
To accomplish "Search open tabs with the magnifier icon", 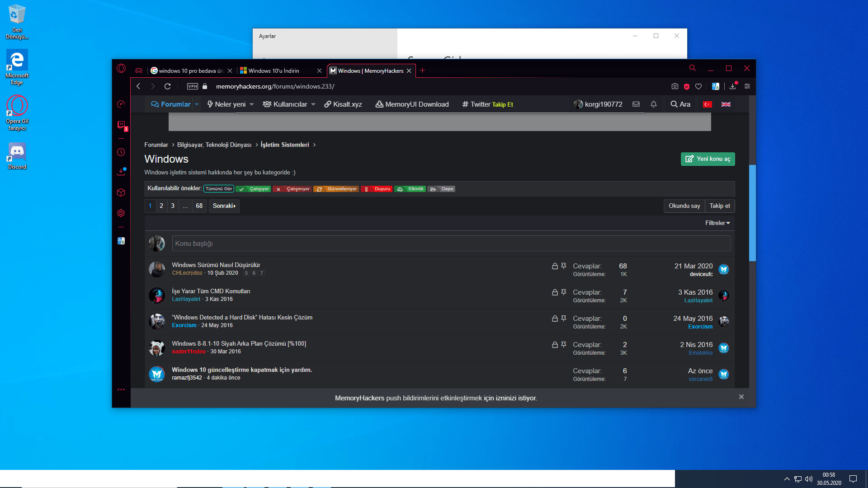I will 692,68.
